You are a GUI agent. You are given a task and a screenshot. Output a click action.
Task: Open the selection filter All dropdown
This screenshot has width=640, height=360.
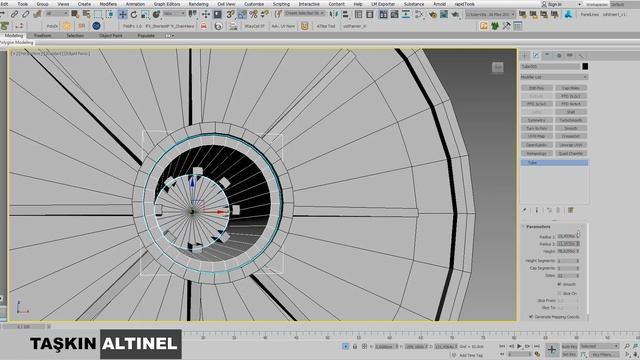tap(56, 14)
